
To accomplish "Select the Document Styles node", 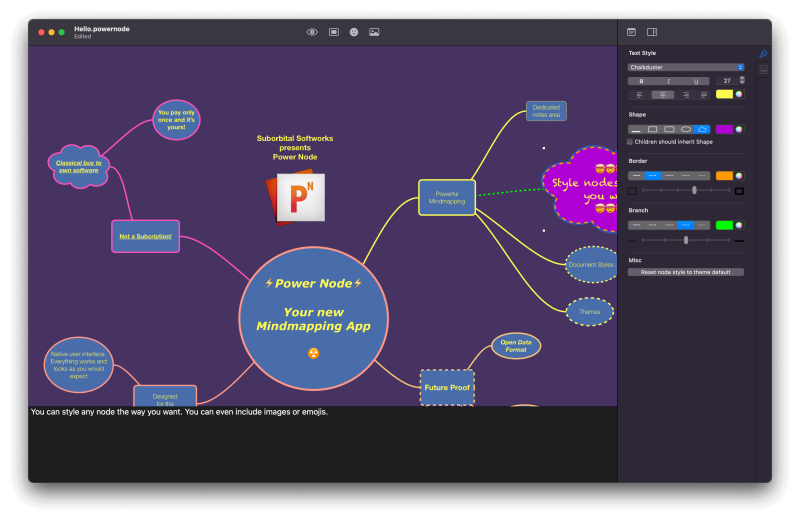I will tap(591, 265).
